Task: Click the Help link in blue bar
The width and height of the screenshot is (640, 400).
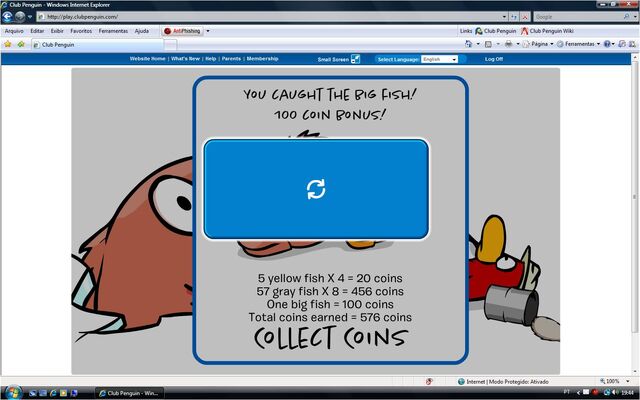Action: coord(211,59)
